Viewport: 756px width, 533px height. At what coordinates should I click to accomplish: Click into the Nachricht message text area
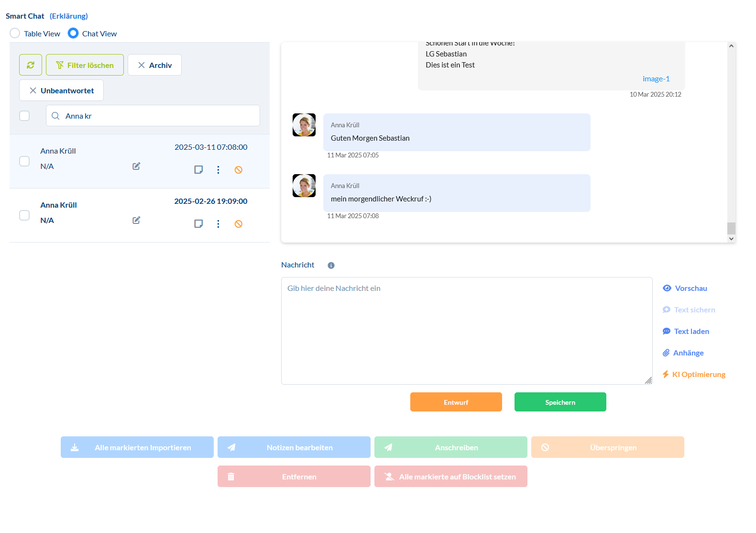coord(466,331)
